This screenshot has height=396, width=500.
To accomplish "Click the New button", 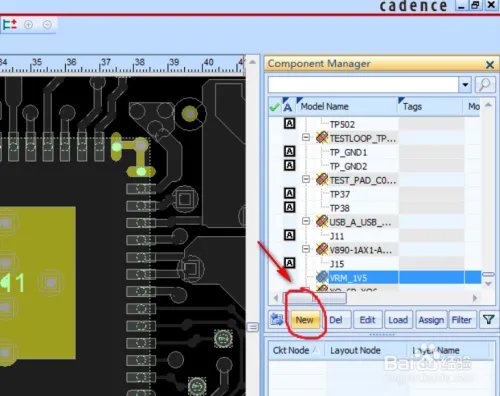I will [305, 320].
